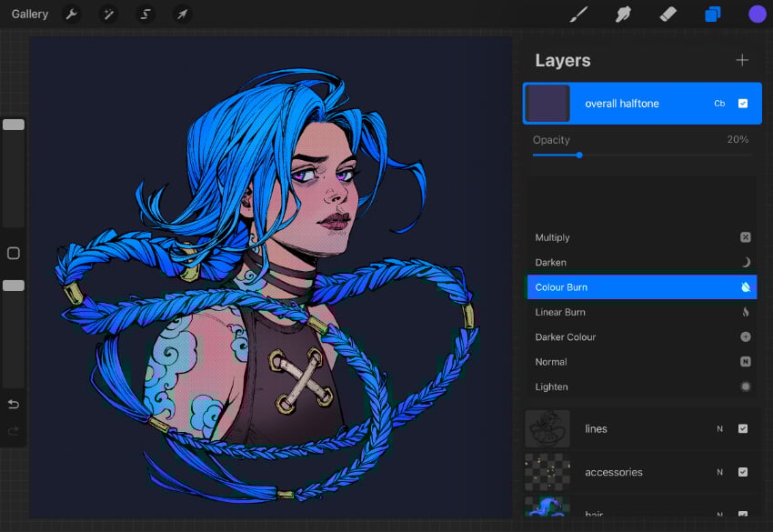
Task: Click the Linear Burn flame icon
Action: coord(746,312)
